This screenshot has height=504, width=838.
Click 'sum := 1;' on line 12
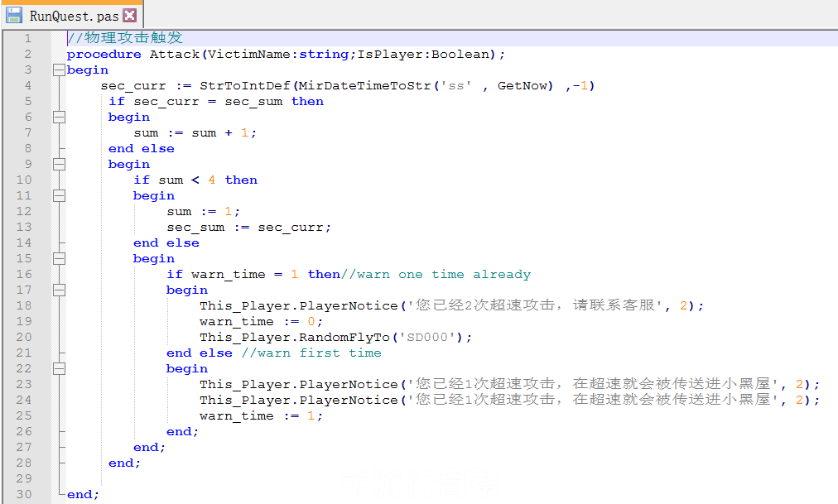(x=203, y=211)
